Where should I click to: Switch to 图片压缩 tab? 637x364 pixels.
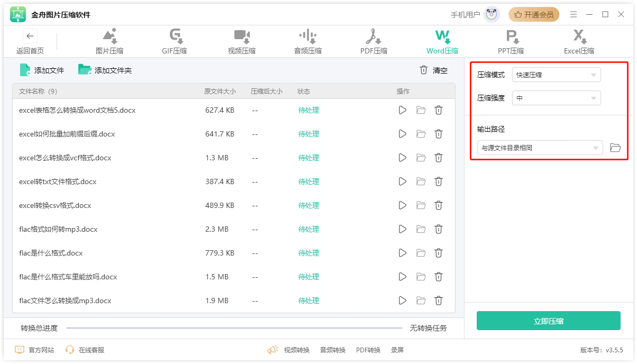point(110,42)
